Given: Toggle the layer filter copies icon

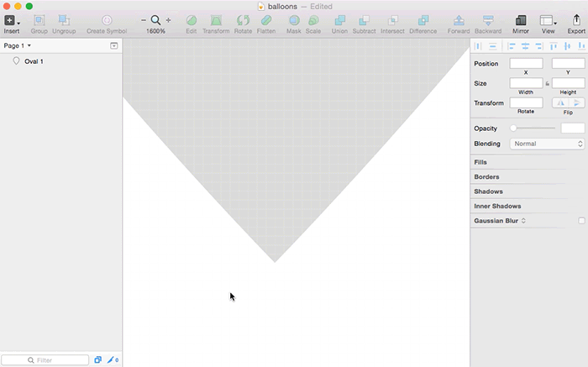Looking at the screenshot, I should coord(98,360).
